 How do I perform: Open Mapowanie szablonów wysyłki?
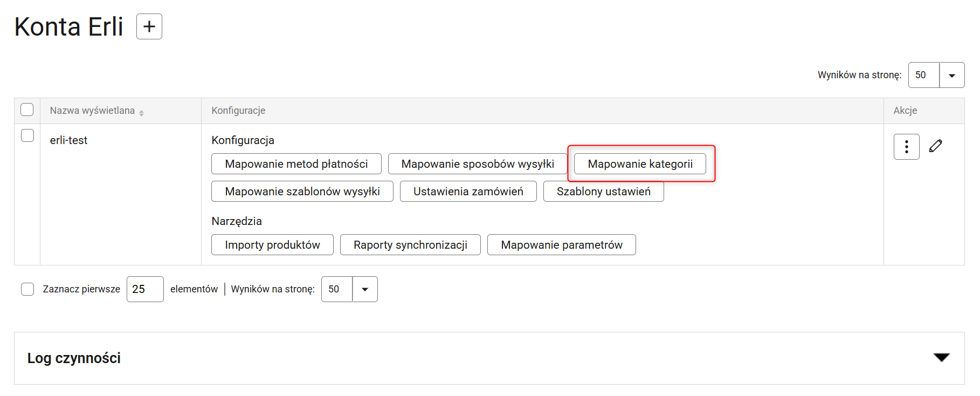pos(302,192)
